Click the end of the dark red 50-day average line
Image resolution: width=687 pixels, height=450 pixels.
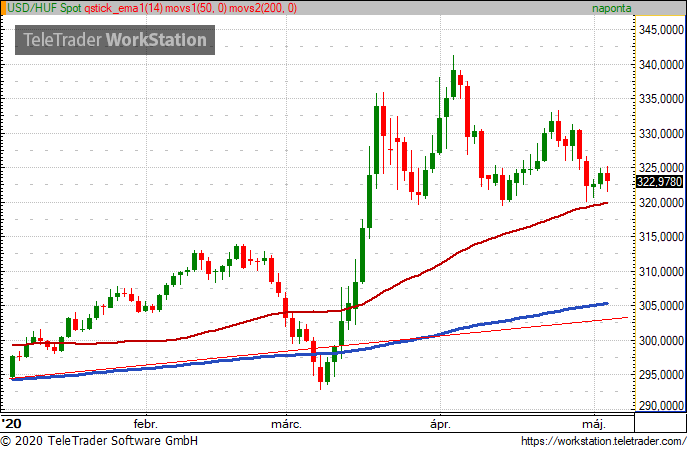point(606,203)
